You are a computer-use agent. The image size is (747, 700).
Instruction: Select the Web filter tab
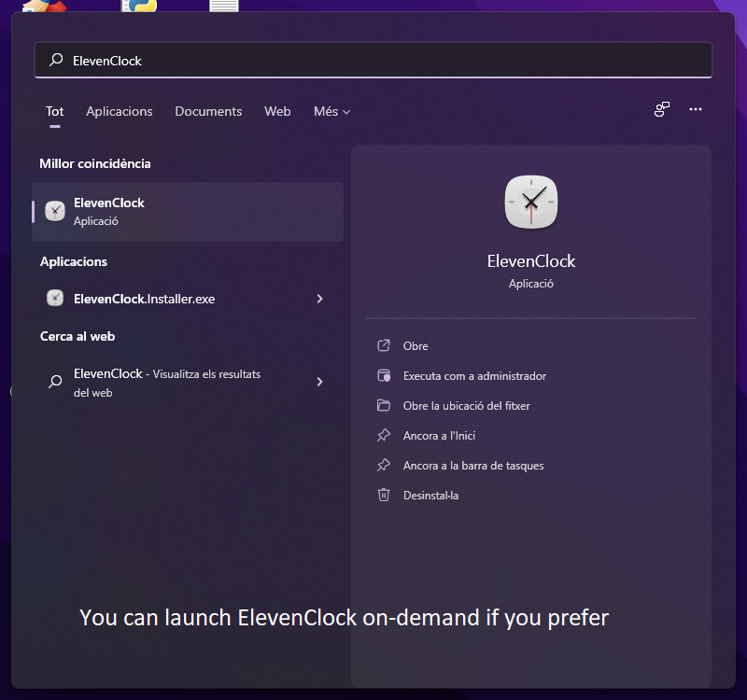(x=277, y=111)
